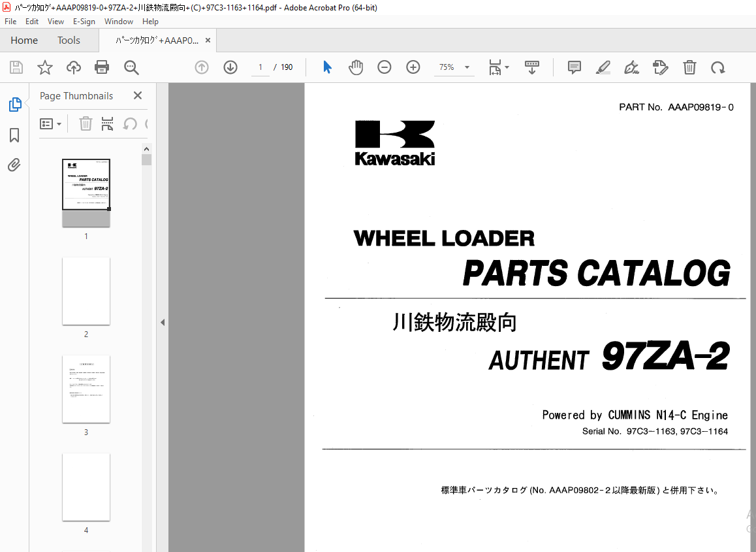Click the Save file icon

[16, 67]
